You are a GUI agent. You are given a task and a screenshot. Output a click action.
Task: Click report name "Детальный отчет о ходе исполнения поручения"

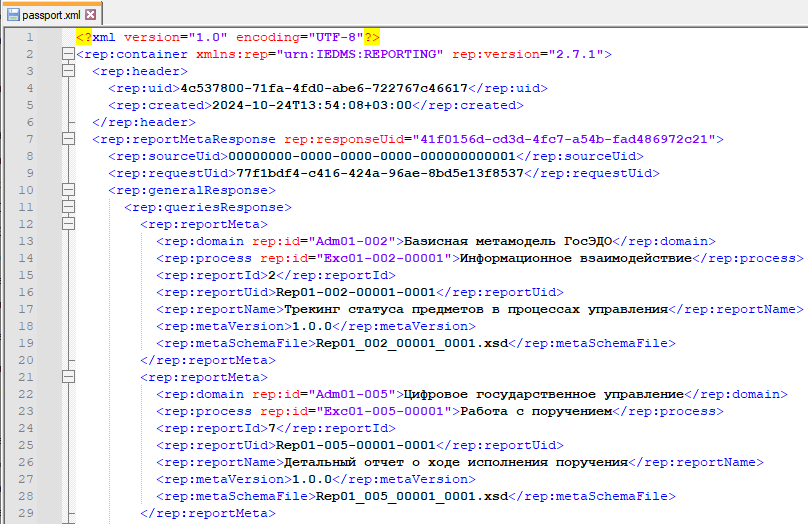[x=456, y=462]
